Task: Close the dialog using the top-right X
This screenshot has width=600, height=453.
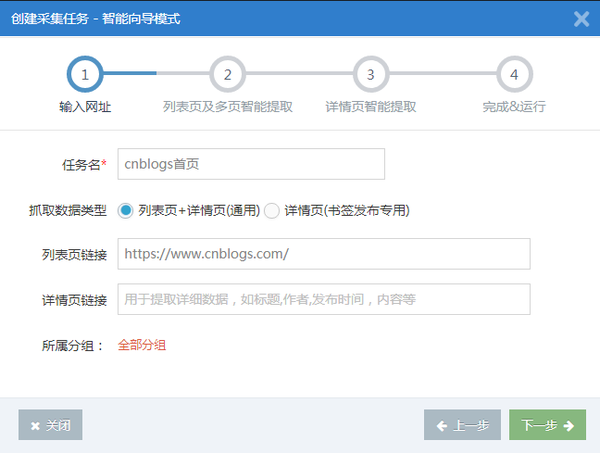Action: (581, 19)
